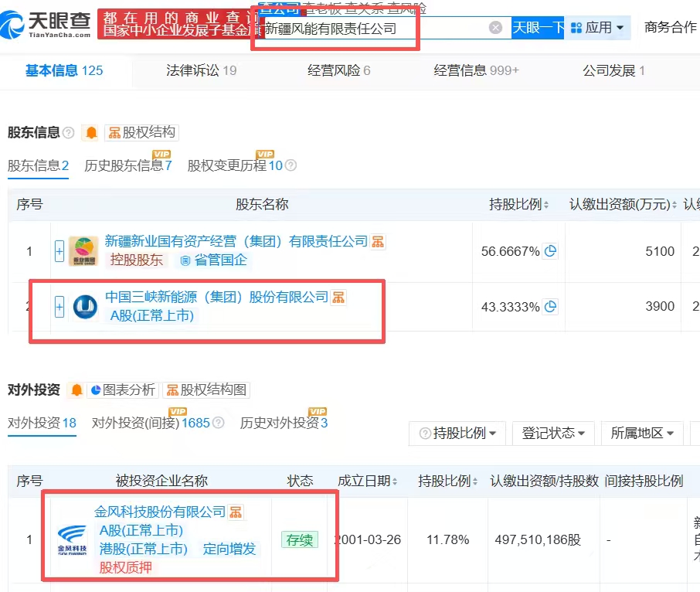Expand row for 中国三峡新能源 shareholder
This screenshot has width=700, height=592.
59,307
